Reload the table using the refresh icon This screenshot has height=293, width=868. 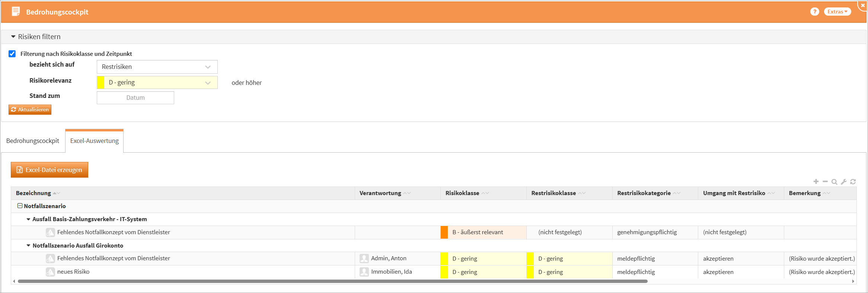click(853, 182)
